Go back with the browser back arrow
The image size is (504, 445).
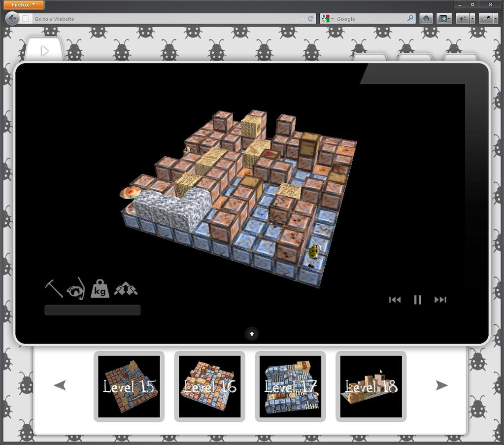[12, 19]
